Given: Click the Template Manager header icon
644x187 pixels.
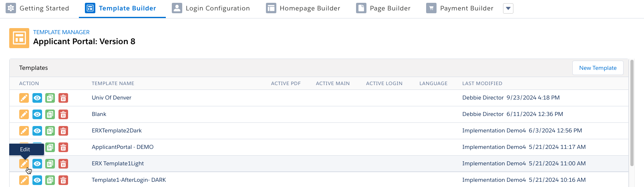Looking at the screenshot, I should click(19, 38).
